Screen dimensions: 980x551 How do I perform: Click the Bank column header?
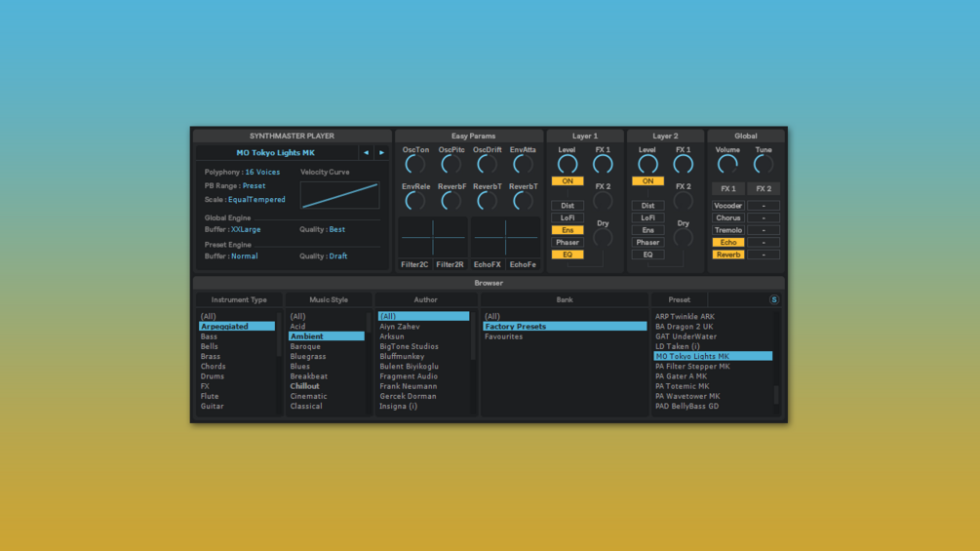click(x=565, y=299)
